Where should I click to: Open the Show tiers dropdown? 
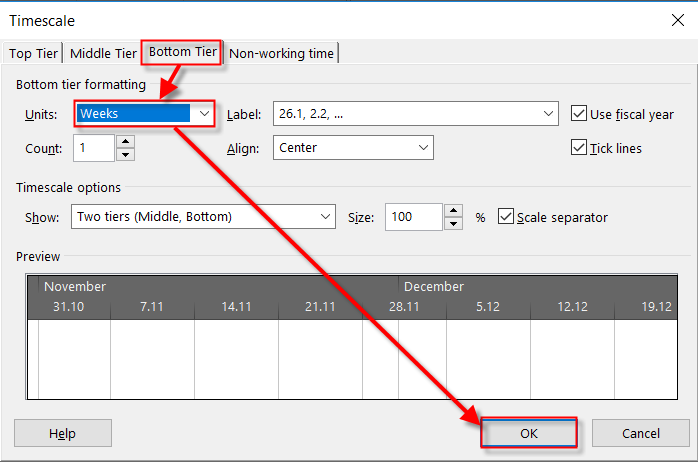325,217
